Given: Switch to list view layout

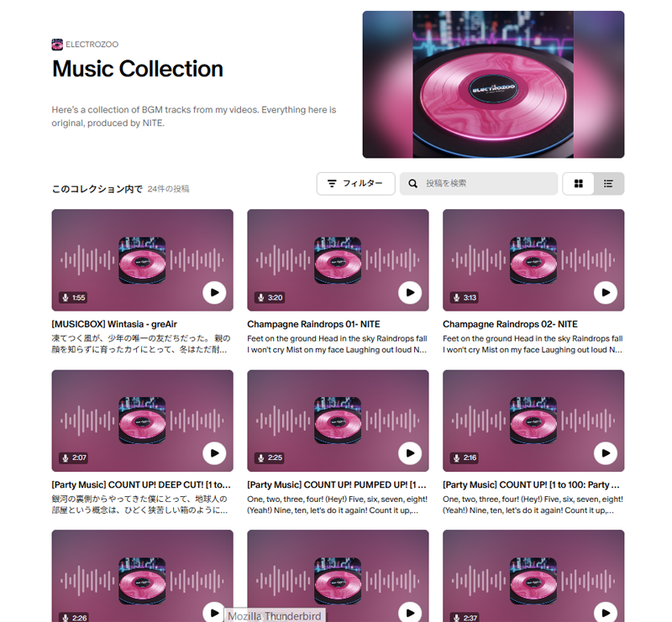Looking at the screenshot, I should 608,184.
